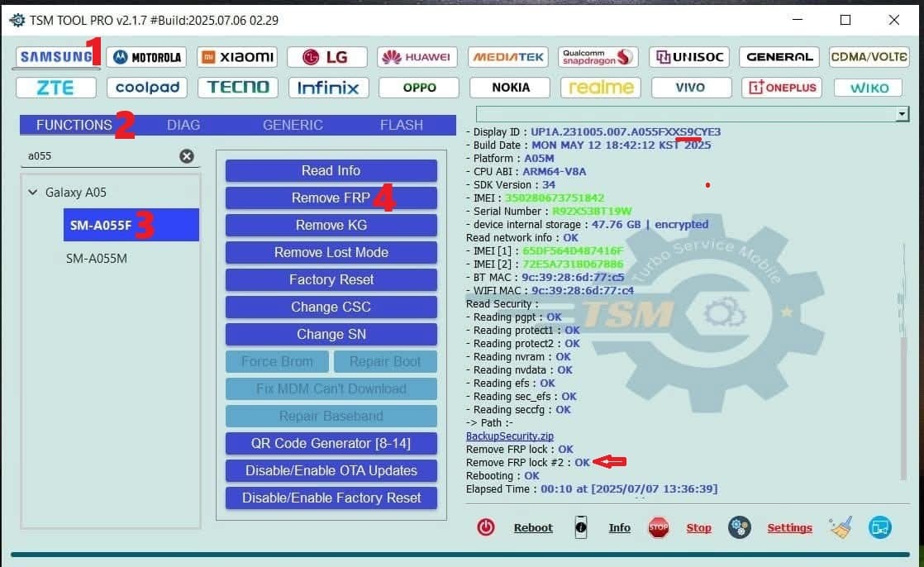Select the Motorola brand button
The width and height of the screenshot is (924, 567).
pyautogui.click(x=147, y=57)
